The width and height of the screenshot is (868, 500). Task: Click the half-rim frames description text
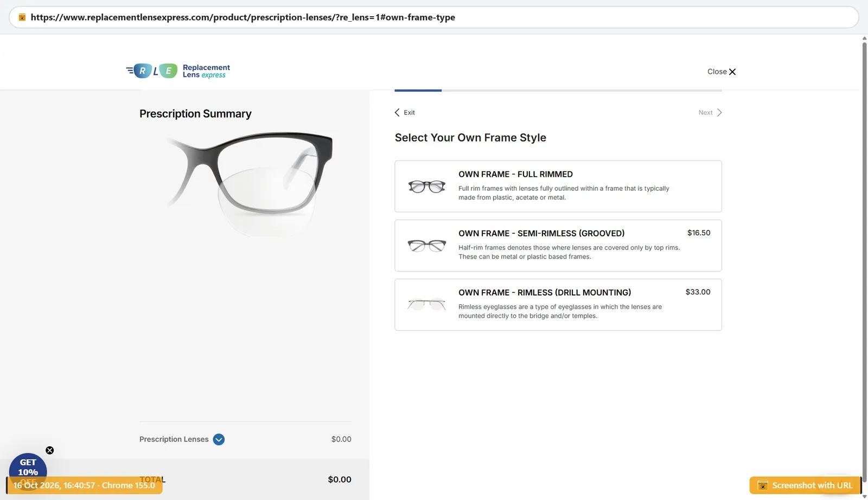[569, 252]
